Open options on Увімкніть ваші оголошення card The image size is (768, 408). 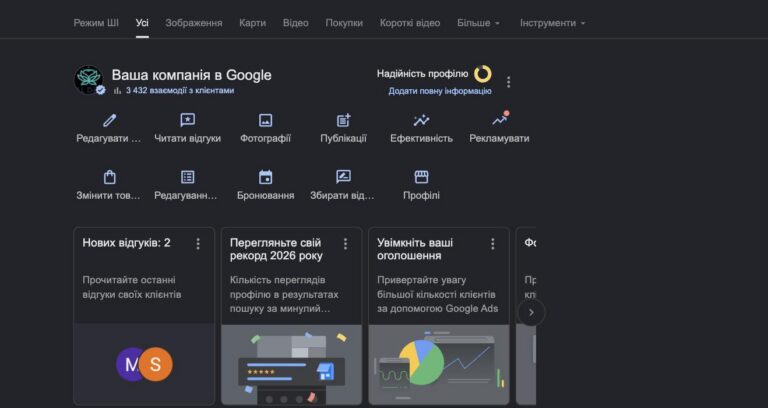(x=493, y=244)
